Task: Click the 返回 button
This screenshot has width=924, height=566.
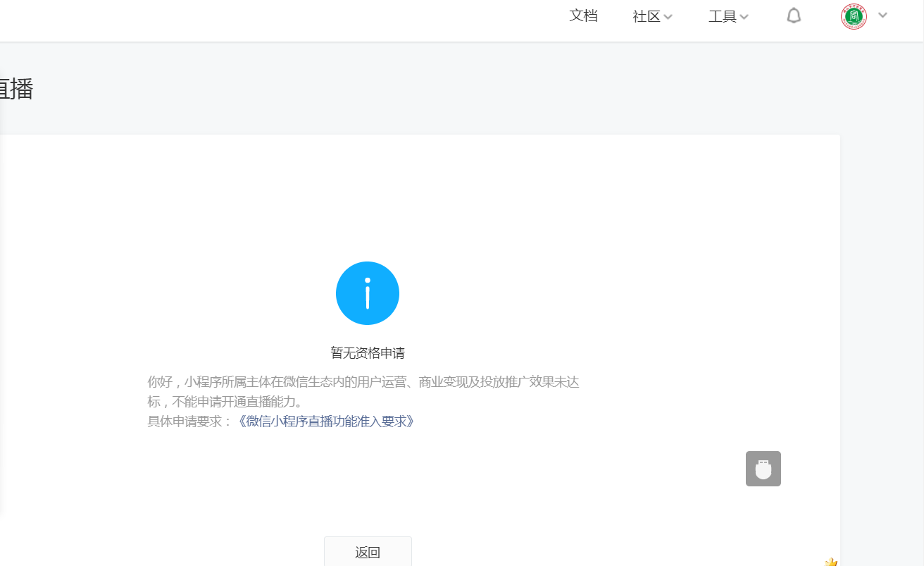Action: [x=368, y=551]
